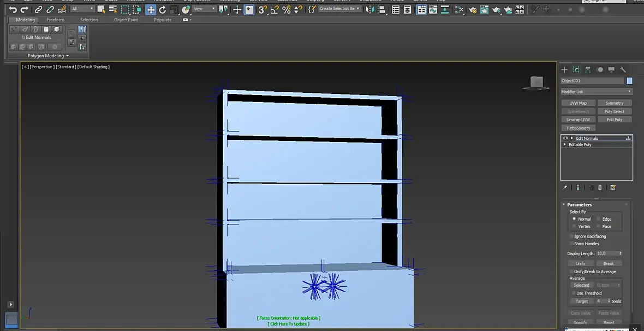
Task: Select the Face radio button
Action: (x=598, y=226)
